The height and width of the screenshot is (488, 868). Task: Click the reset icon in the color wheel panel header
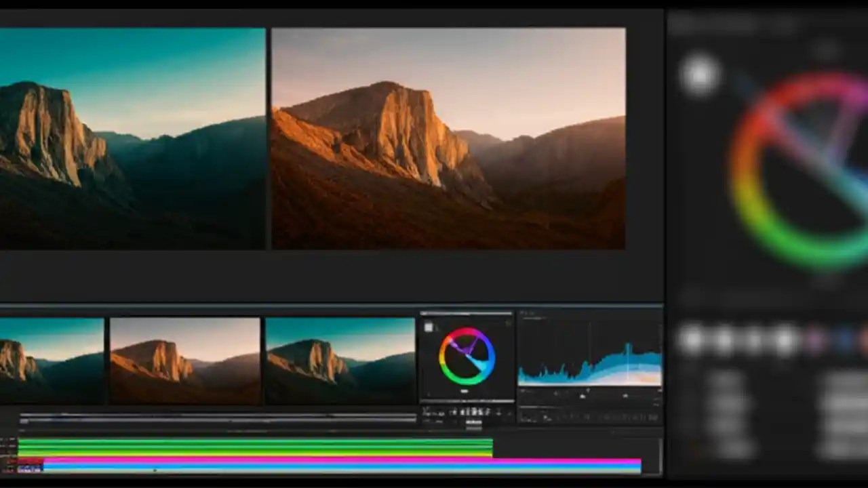[x=509, y=323]
